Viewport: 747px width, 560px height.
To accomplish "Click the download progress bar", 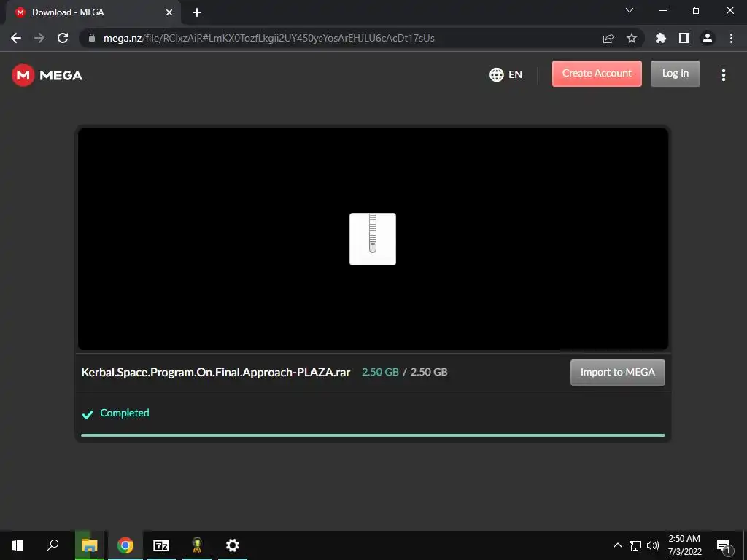I will coord(373,435).
